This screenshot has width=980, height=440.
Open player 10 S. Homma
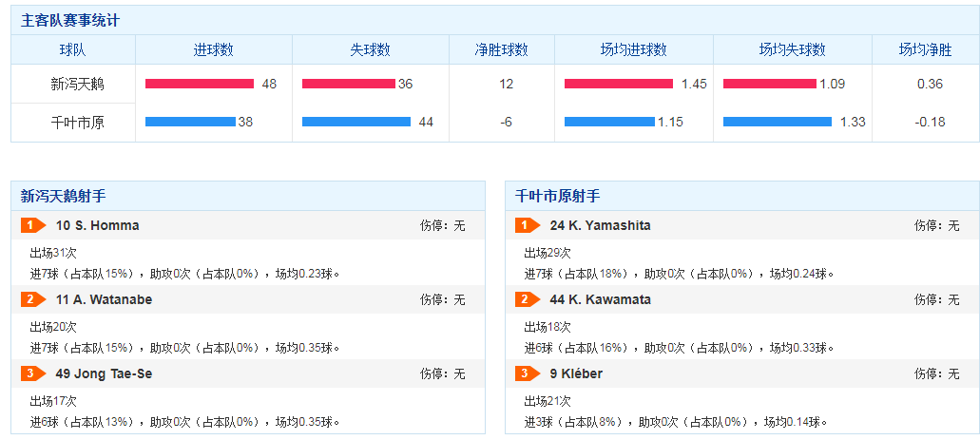point(97,225)
